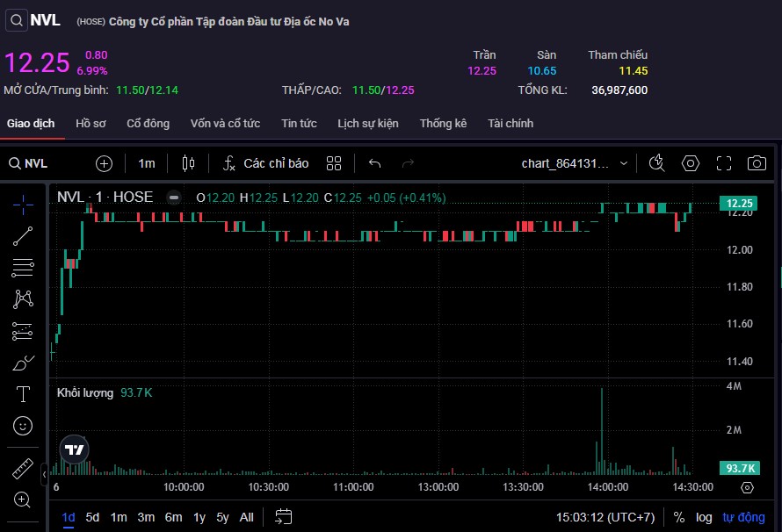Screen dimensions: 782x532
Task: Select the crosshair cursor tool
Action: coord(24,204)
